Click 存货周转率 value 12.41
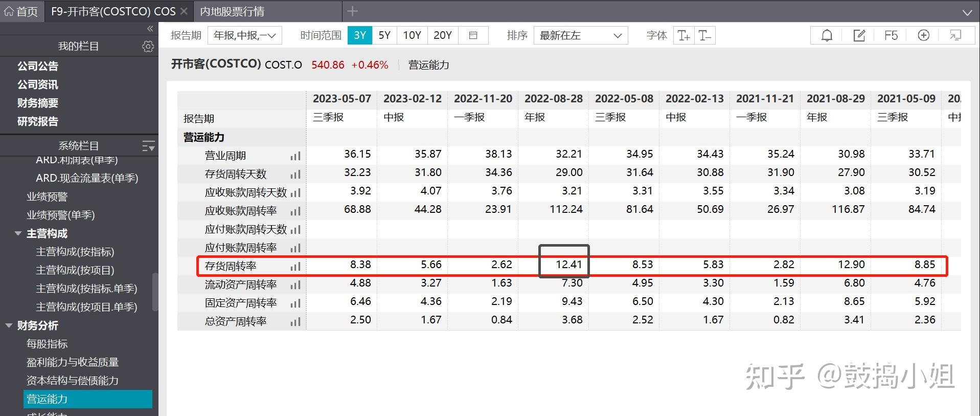980x416 pixels. coord(569,265)
